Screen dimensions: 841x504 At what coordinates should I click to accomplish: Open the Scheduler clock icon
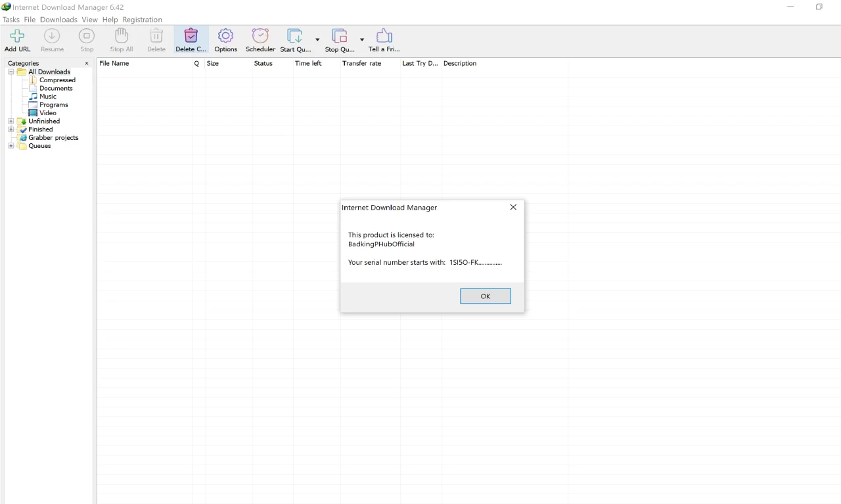[260, 36]
